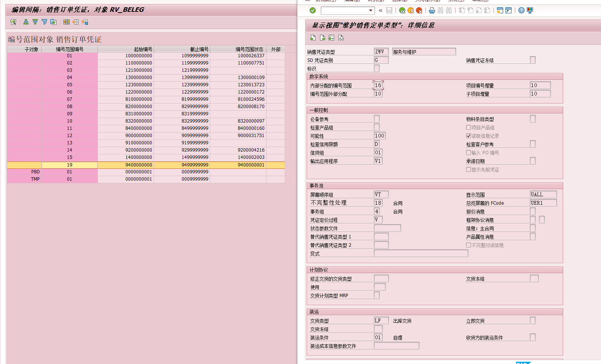Go back with the green Back icon
The image size is (601, 364).
[402, 10]
